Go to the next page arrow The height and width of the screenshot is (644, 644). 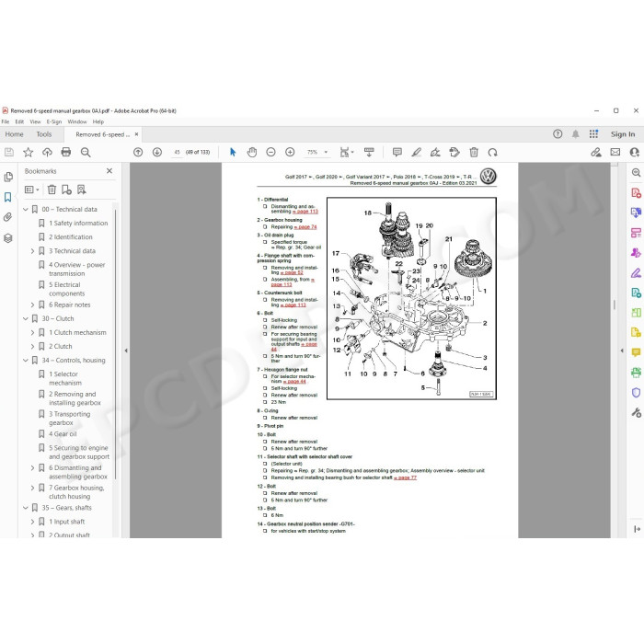[x=157, y=152]
